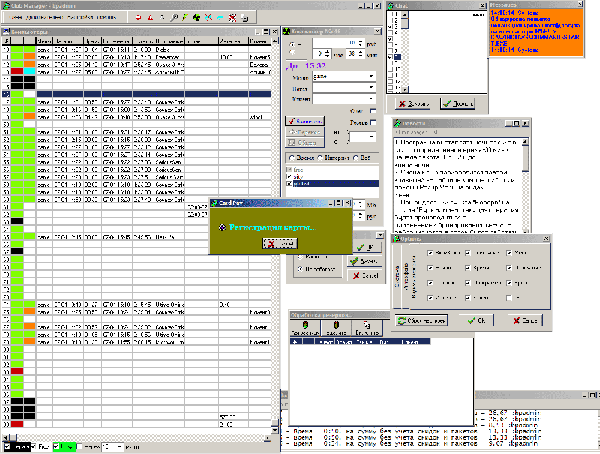Viewport: 600px width, 454px height.
Task: Open the dropdown showing 'game' in Computer window
Action: tap(371, 77)
